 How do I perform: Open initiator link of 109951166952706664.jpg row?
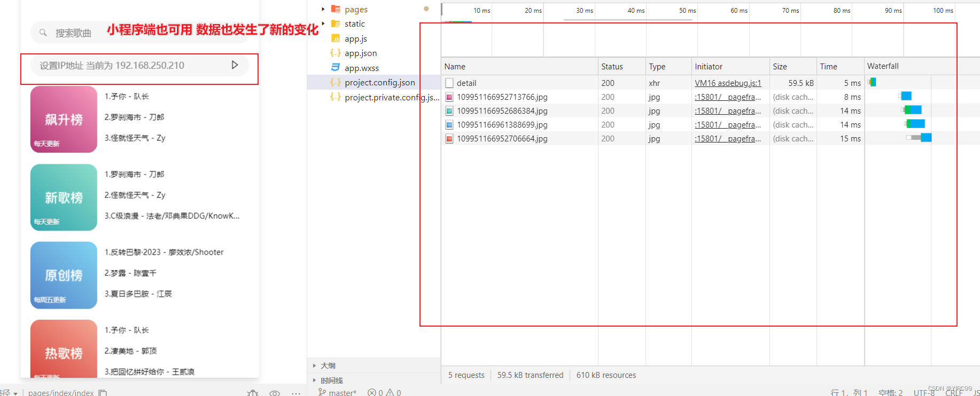pos(728,139)
